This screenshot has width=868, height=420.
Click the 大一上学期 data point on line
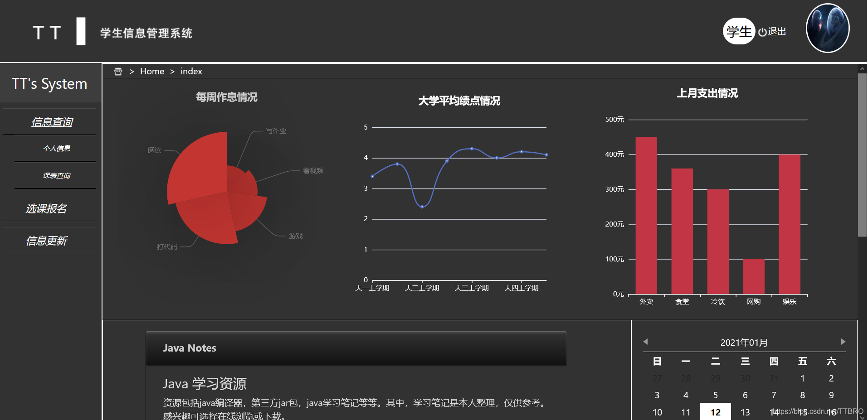coord(372,176)
